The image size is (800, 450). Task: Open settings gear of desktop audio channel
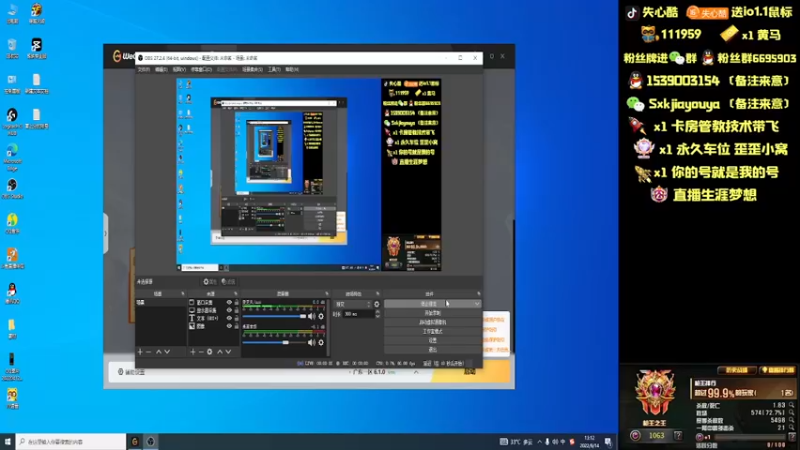pyautogui.click(x=321, y=342)
